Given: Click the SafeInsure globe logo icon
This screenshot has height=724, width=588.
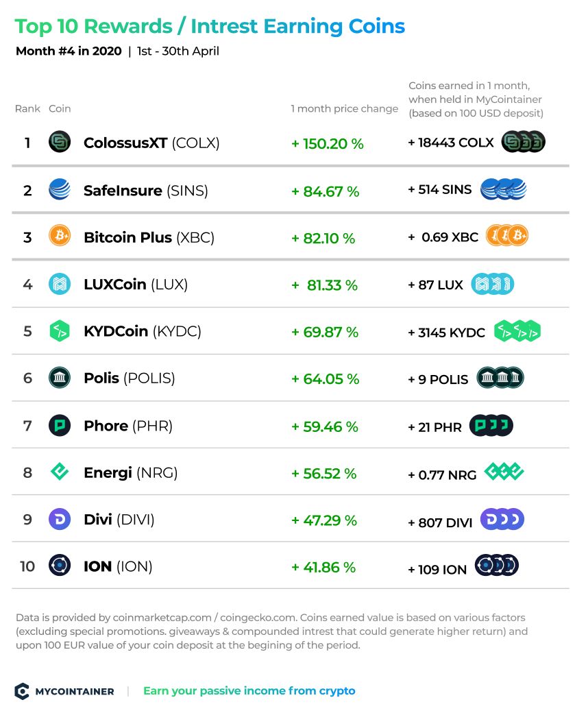Looking at the screenshot, I should (60, 189).
